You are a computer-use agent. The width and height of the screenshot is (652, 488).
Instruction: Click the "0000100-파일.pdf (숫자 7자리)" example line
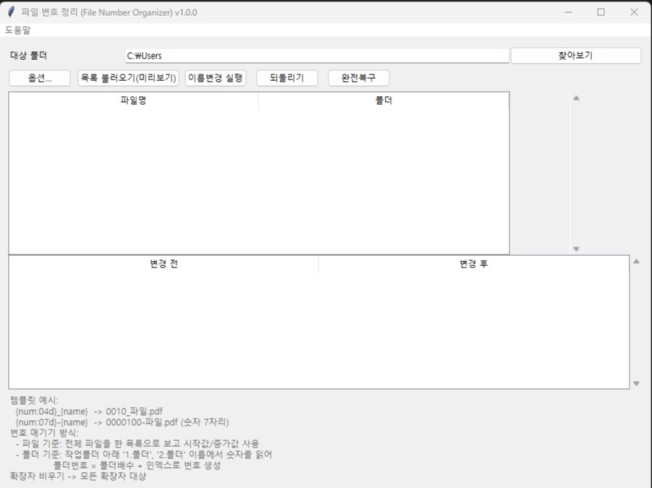point(122,422)
